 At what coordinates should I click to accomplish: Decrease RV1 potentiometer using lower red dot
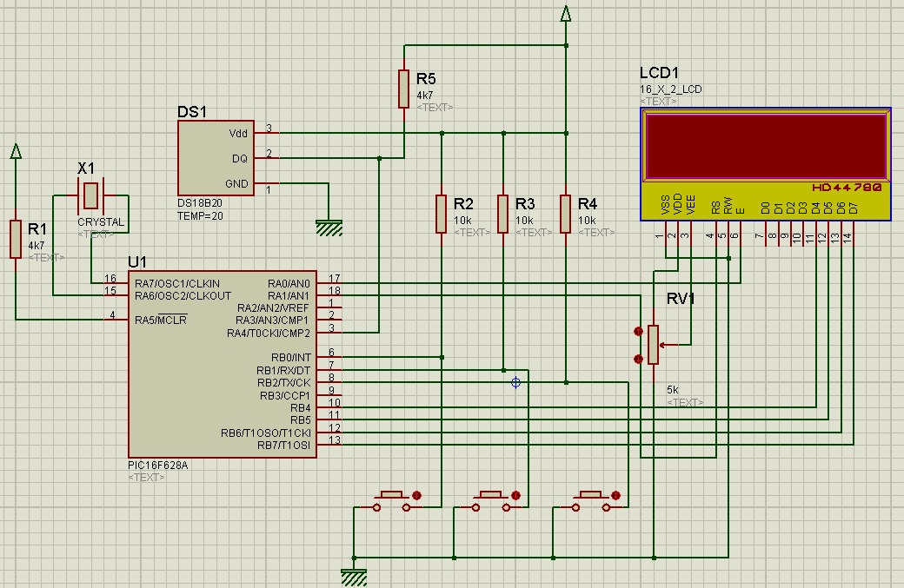click(640, 358)
